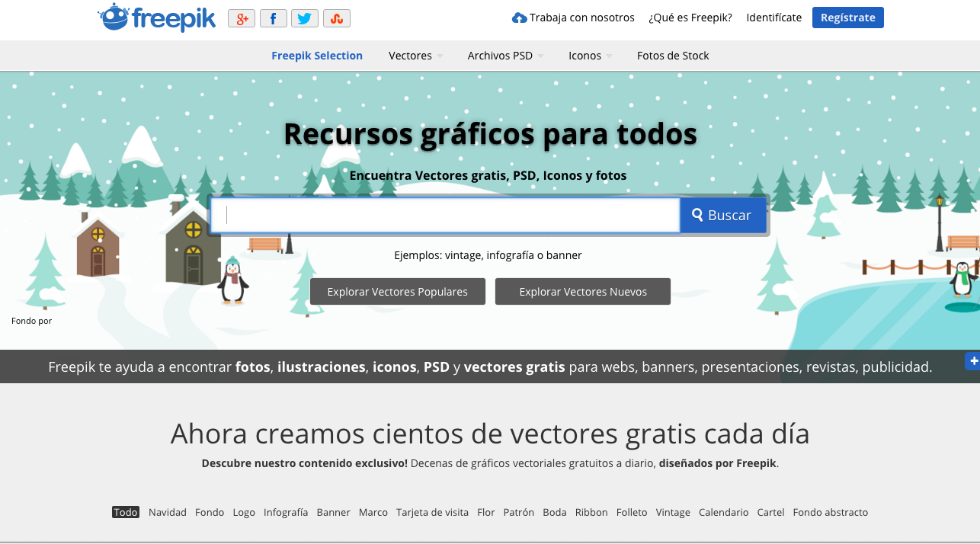This screenshot has height=544, width=980.
Task: Click 'Recursos gráficos para todos' heading
Action: coord(490,134)
